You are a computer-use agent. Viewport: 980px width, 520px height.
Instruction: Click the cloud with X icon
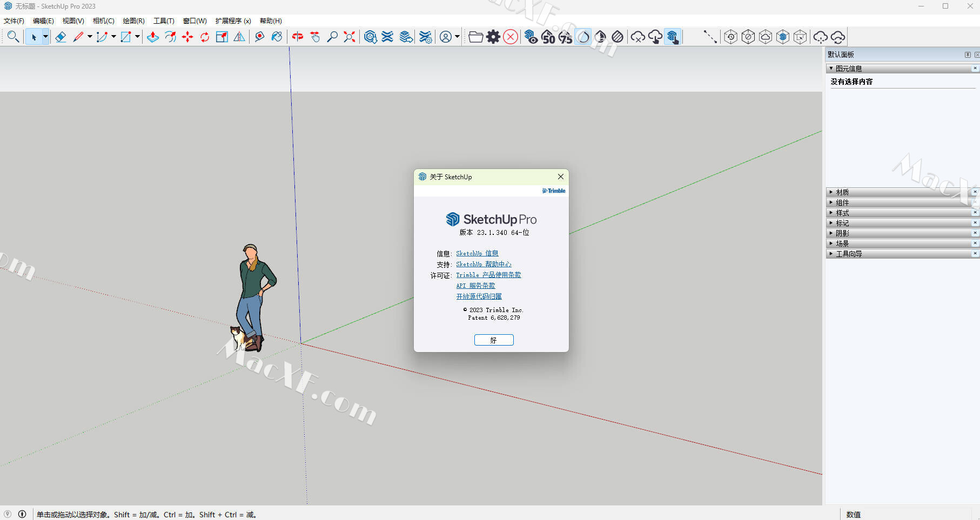click(638, 37)
